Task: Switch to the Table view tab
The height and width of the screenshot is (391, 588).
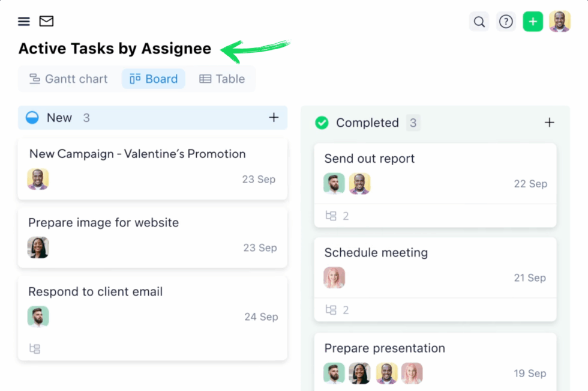Action: pos(222,79)
